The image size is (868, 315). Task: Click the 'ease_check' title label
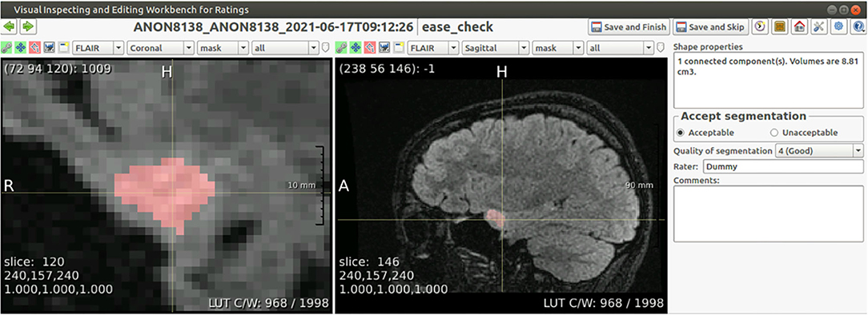coord(457,26)
